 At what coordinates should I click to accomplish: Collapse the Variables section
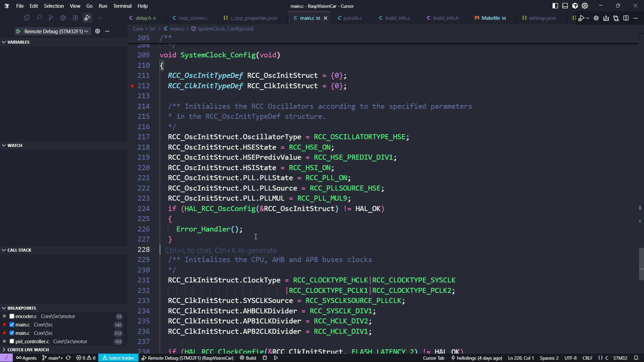pyautogui.click(x=18, y=42)
